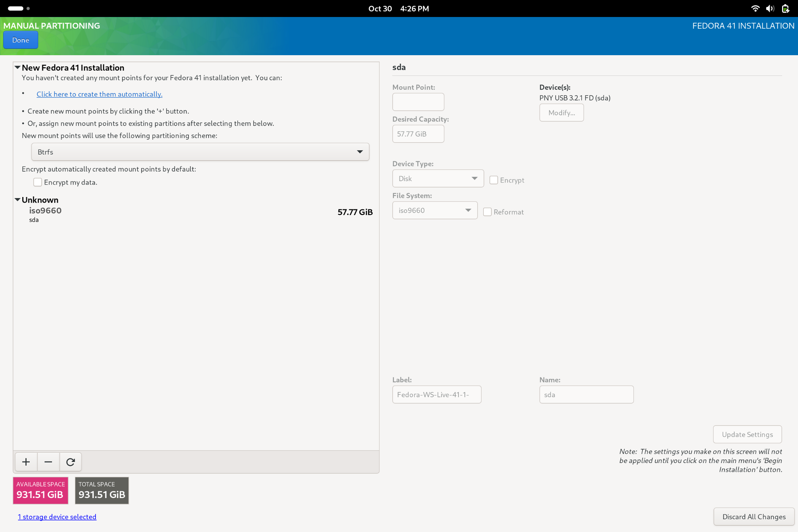The width and height of the screenshot is (798, 532).
Task: Click the battery status icon in the top bar
Action: click(785, 8)
